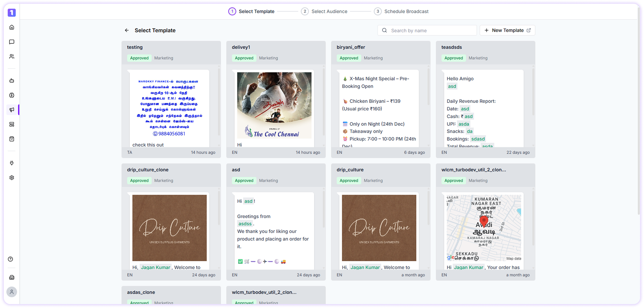Click the Marketing label on teasdsds card
The height and width of the screenshot is (308, 644).
click(x=478, y=58)
